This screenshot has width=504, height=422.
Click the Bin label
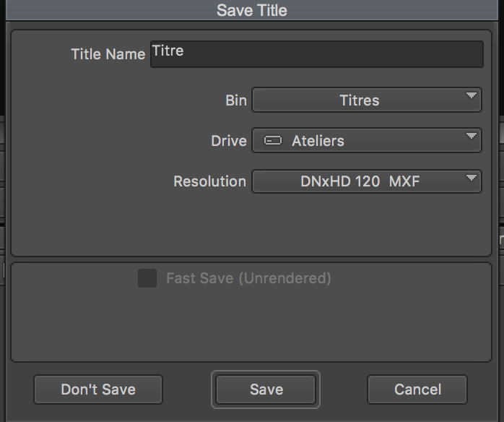point(236,100)
